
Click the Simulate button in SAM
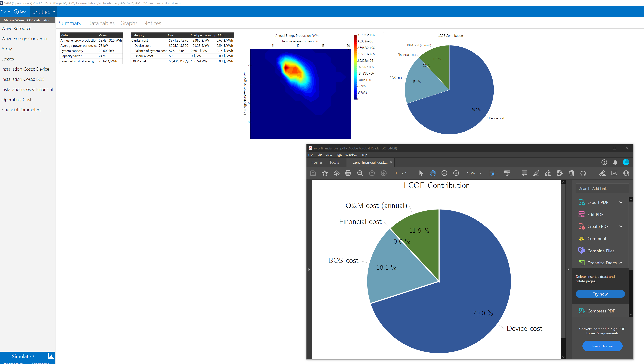23,356
